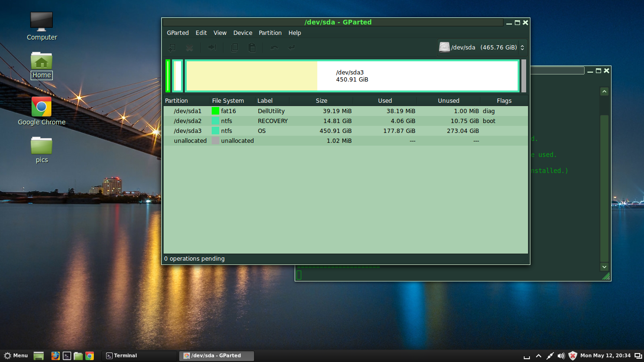Select the /dev/sda1 partition row
Screen dimensions: 644x362
[x=346, y=111]
